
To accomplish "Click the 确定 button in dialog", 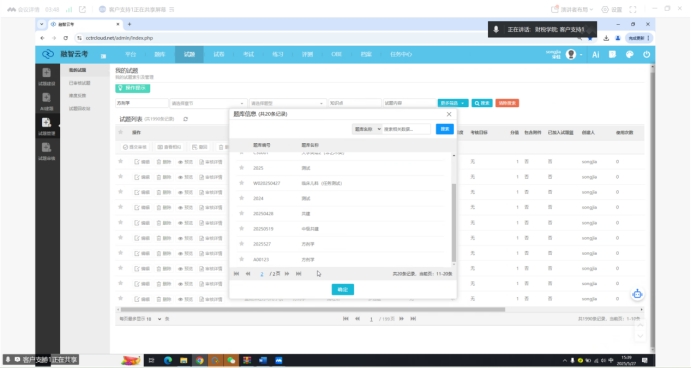I will (x=343, y=289).
